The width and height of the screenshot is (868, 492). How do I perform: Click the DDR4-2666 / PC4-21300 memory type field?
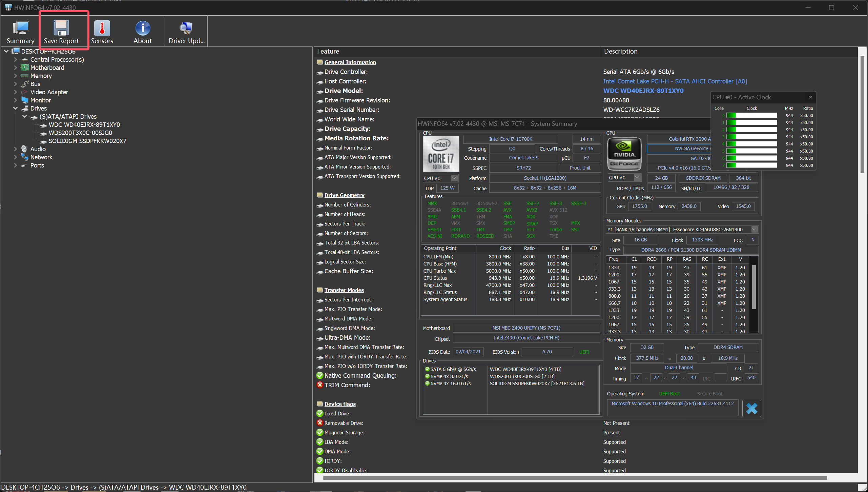(691, 250)
